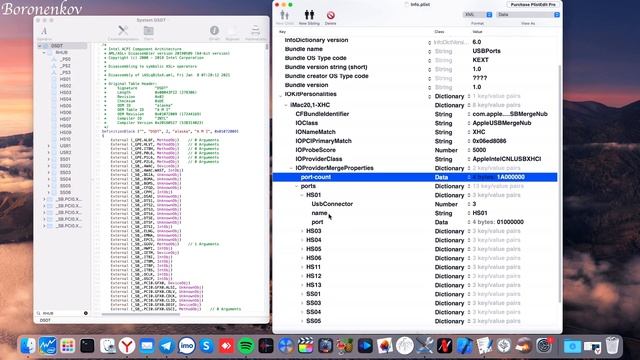Click the font icon in System DSDT toolbar
This screenshot has width=640, height=360.
[x=44, y=31]
